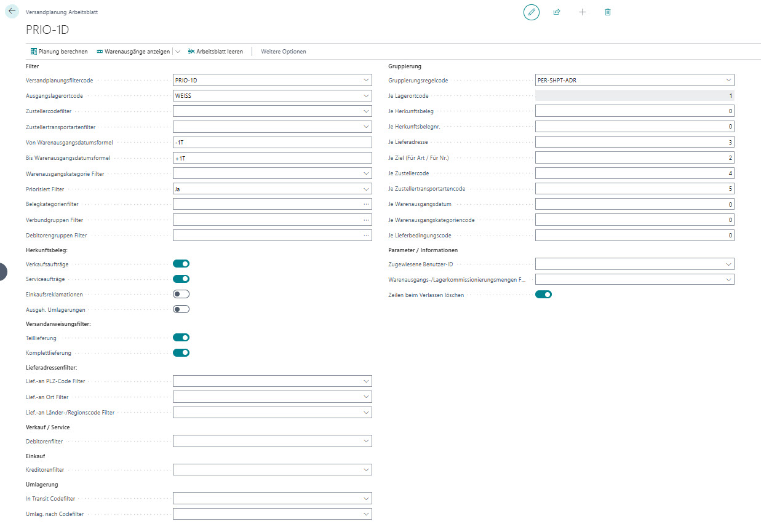
Task: Open the share icon
Action: tap(557, 12)
